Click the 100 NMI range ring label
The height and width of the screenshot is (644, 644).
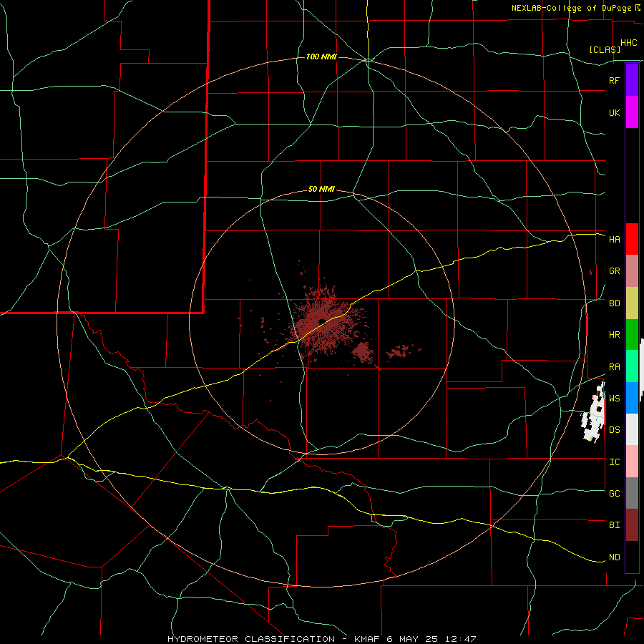click(321, 57)
